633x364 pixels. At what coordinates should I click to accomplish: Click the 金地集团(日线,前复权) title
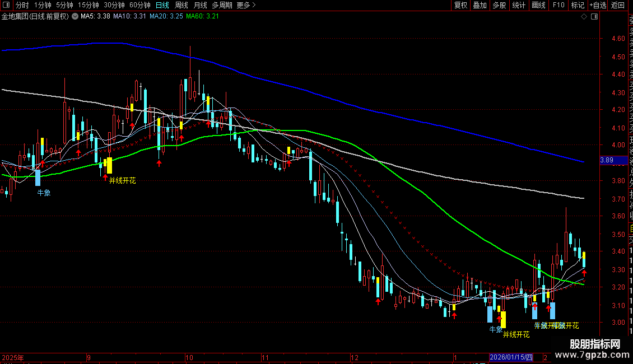click(x=35, y=16)
